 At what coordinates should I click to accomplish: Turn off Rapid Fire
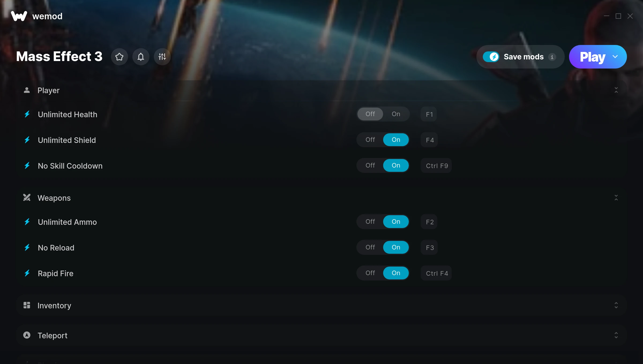click(x=370, y=273)
